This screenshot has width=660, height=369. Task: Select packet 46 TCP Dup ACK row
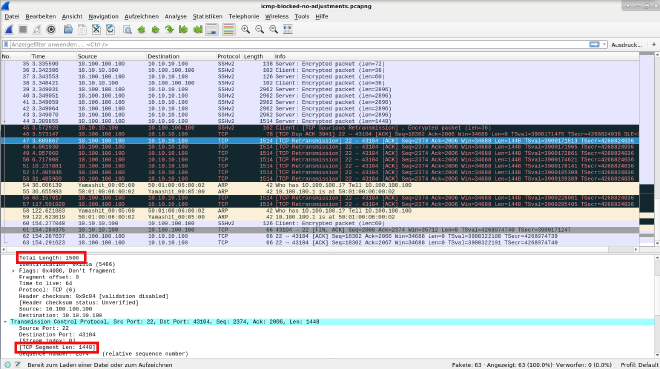click(320, 134)
